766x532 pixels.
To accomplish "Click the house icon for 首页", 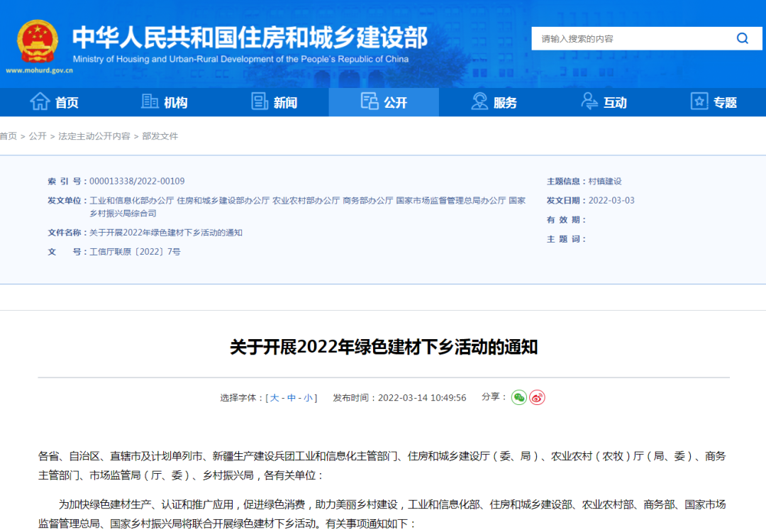I will coord(40,102).
